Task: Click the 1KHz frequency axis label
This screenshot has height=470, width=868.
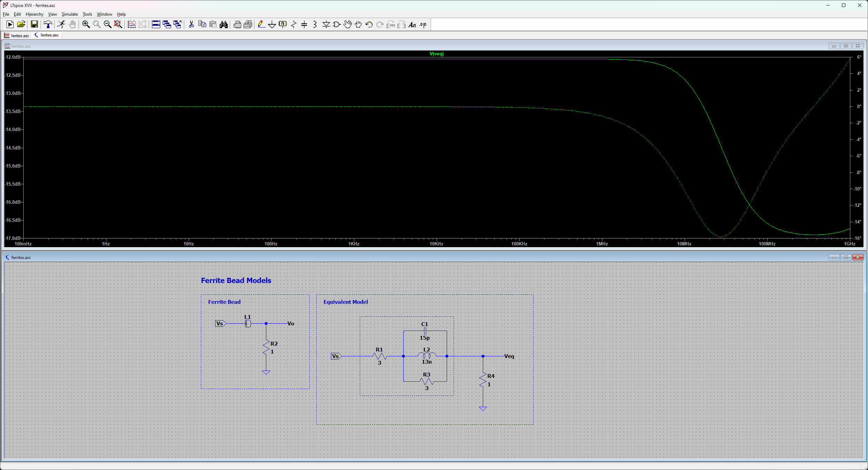Action: click(354, 244)
